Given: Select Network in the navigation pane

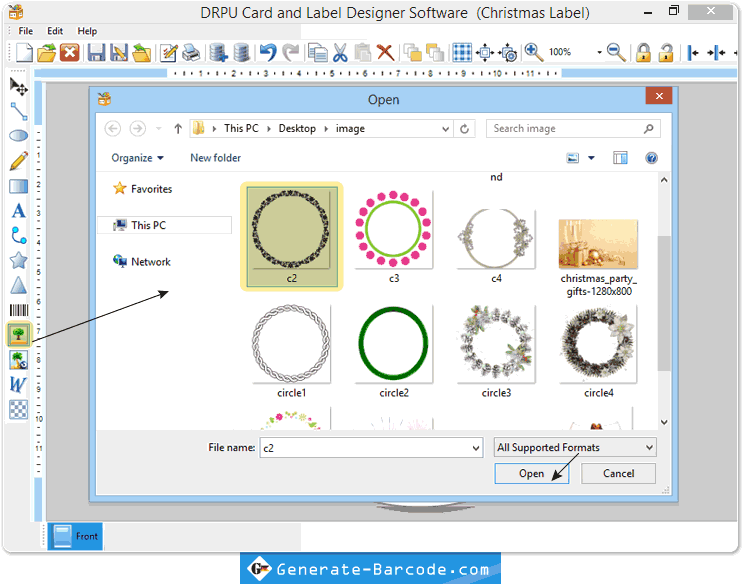Looking at the screenshot, I should pos(141,261).
